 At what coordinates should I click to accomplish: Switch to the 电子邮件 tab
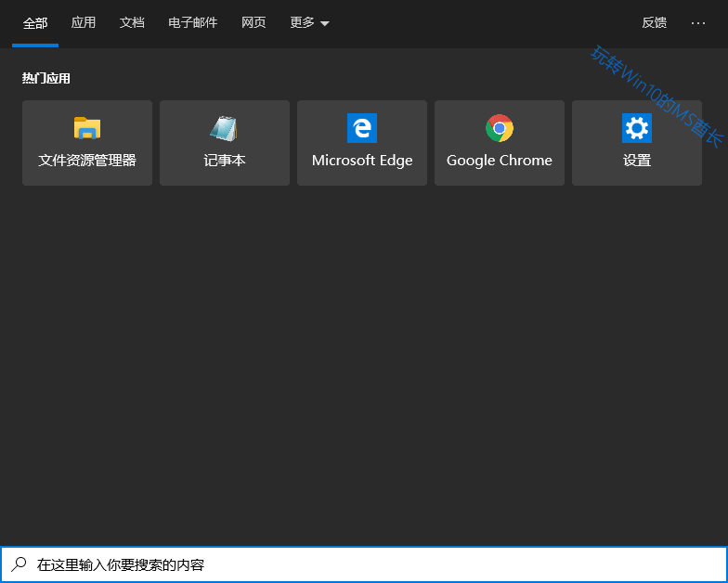tap(193, 22)
